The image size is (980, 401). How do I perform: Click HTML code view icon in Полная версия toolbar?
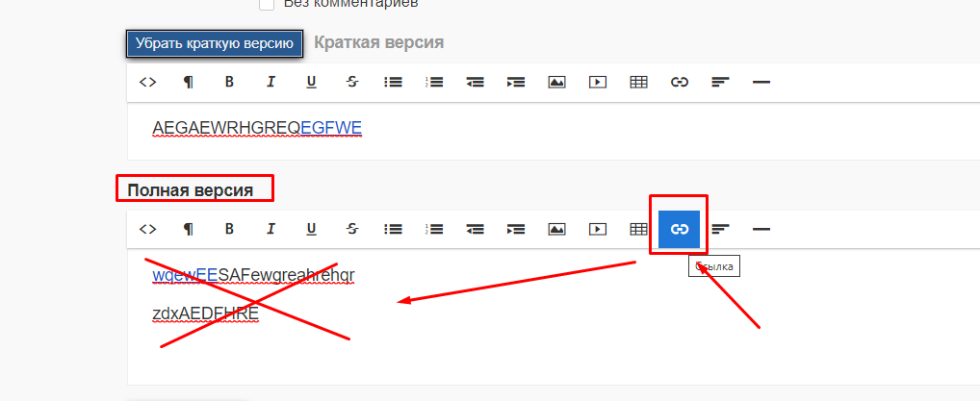[x=147, y=229]
